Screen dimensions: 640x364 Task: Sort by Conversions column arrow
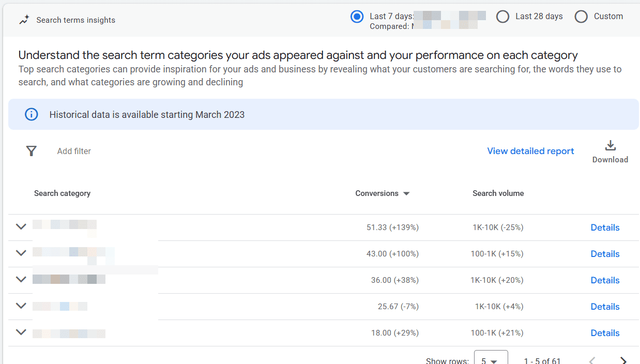tap(406, 194)
